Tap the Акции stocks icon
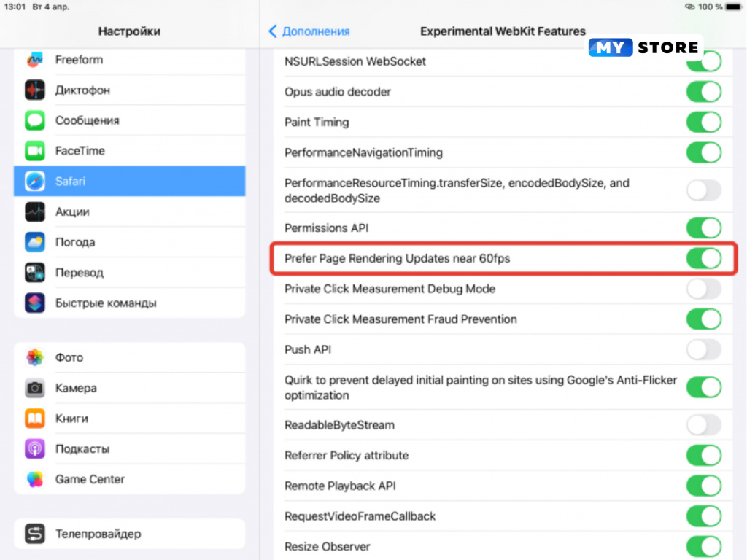Screen dimensions: 747x560 (35, 212)
